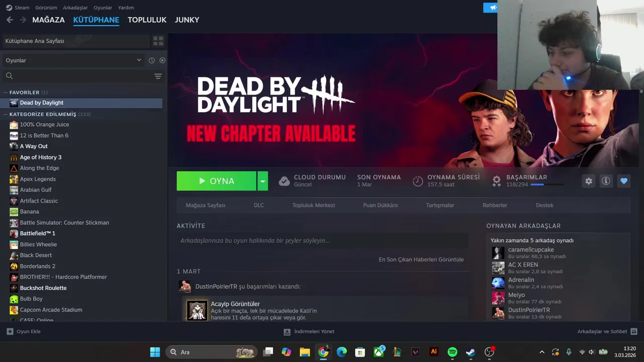Viewport: 644px width, 362px height.
Task: Click the Oyun Ekle plus icon
Action: [x=10, y=331]
